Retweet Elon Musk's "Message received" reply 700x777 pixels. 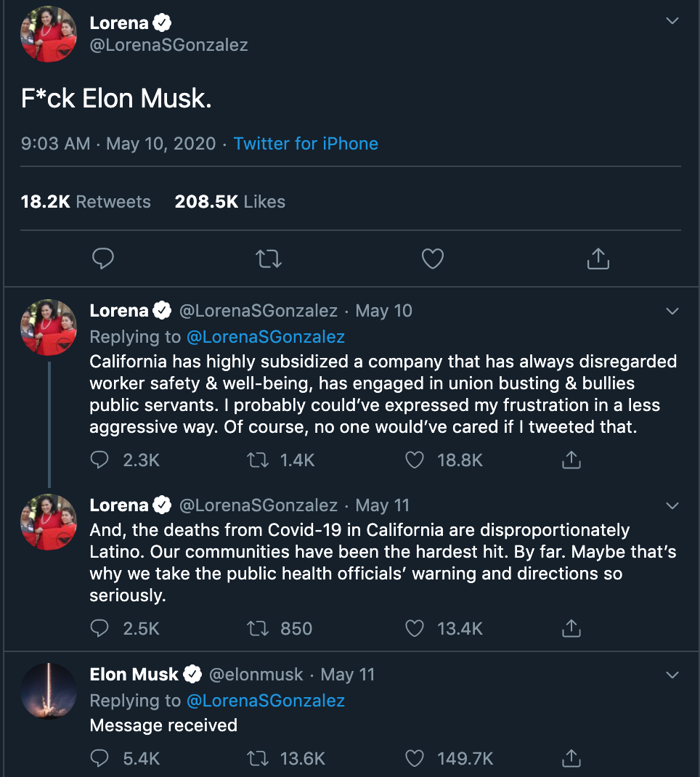(258, 758)
